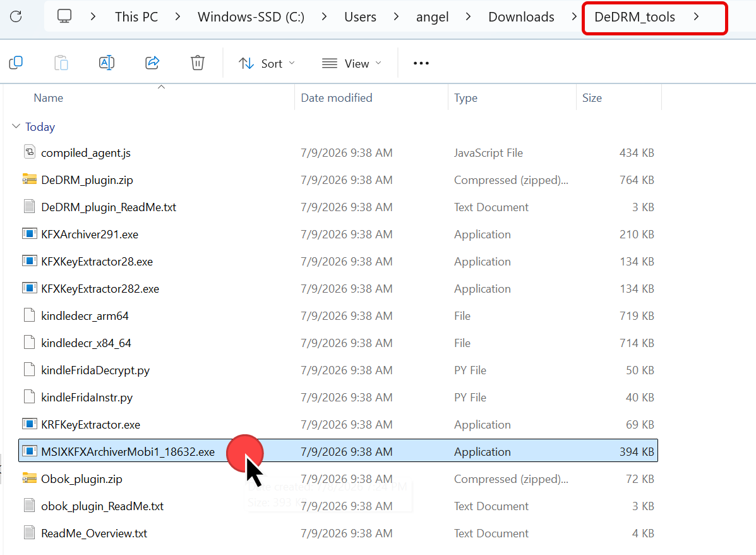
Task: Expand chevron after Windows-SSD (C:)
Action: pos(324,16)
